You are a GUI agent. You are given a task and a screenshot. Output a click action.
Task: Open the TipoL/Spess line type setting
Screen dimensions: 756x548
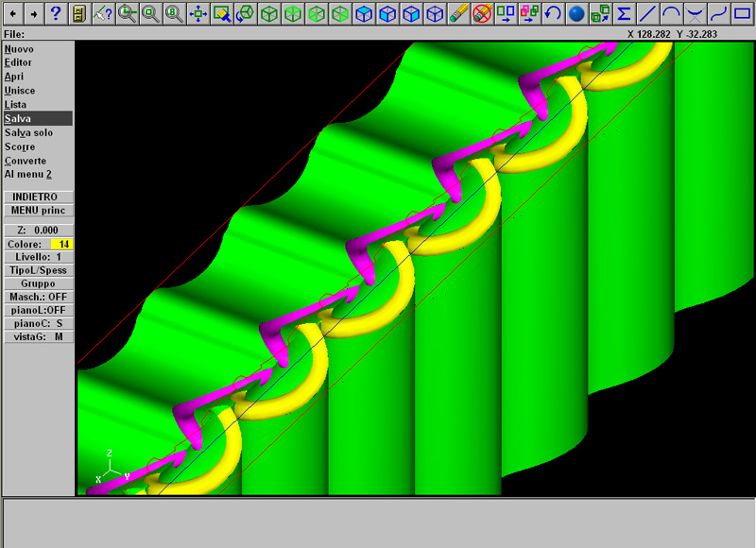point(39,270)
